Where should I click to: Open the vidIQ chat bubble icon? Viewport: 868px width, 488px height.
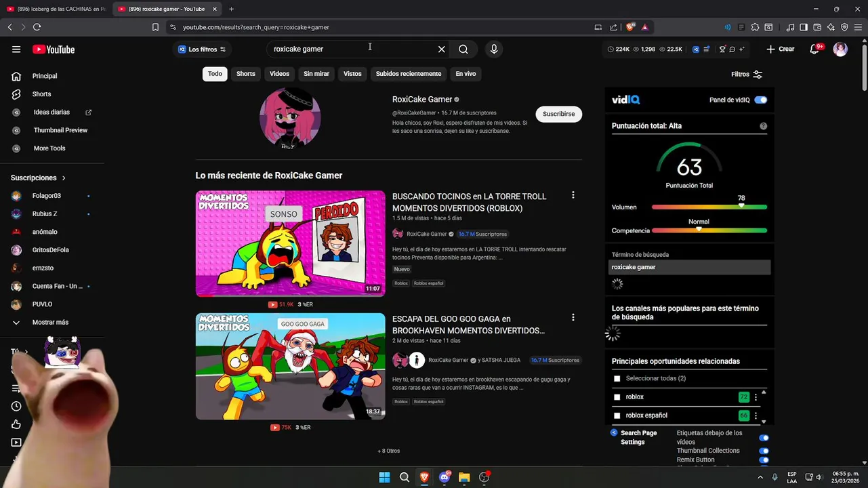(x=732, y=49)
